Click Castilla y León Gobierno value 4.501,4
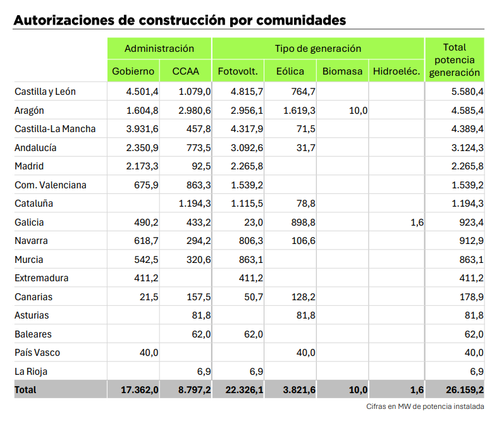 (142, 92)
